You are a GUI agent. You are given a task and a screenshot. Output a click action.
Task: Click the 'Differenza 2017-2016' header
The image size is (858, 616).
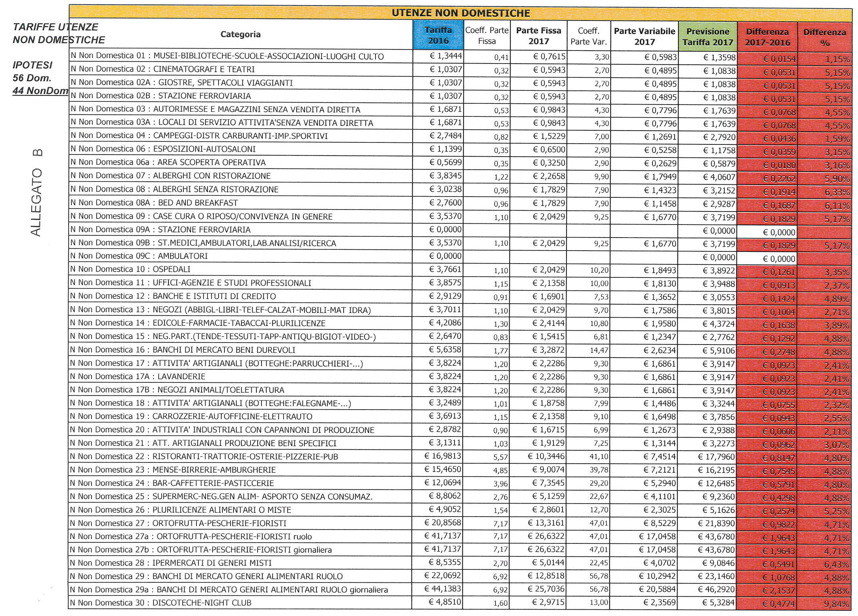(x=767, y=37)
